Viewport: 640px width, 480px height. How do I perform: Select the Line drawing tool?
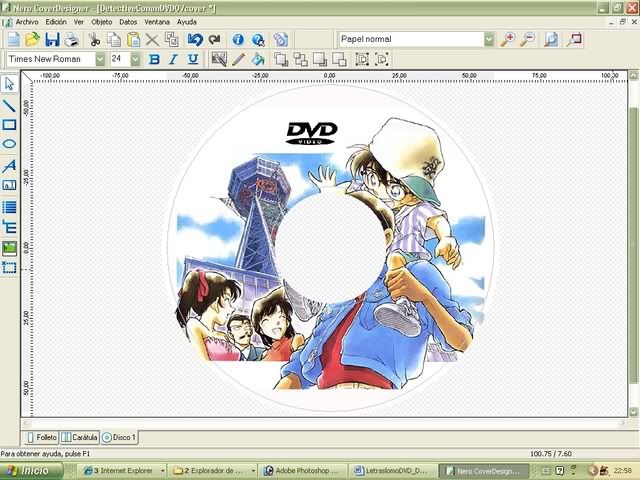pyautogui.click(x=10, y=105)
